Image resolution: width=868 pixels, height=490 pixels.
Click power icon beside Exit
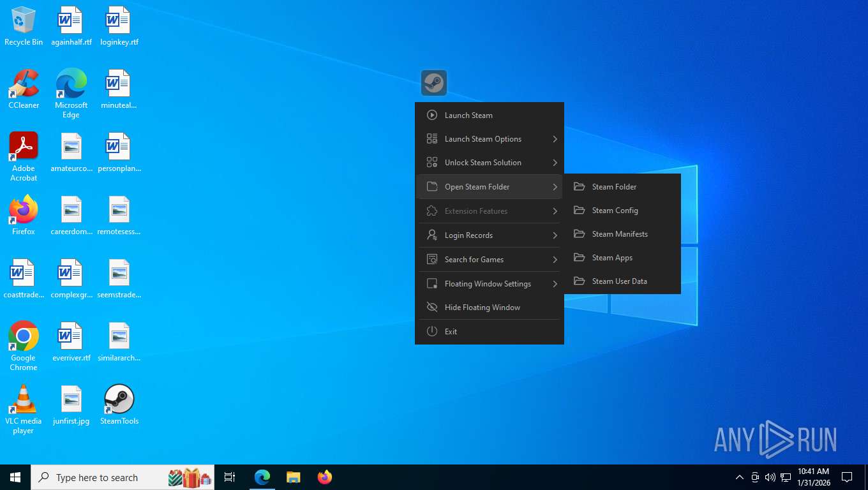pyautogui.click(x=432, y=332)
